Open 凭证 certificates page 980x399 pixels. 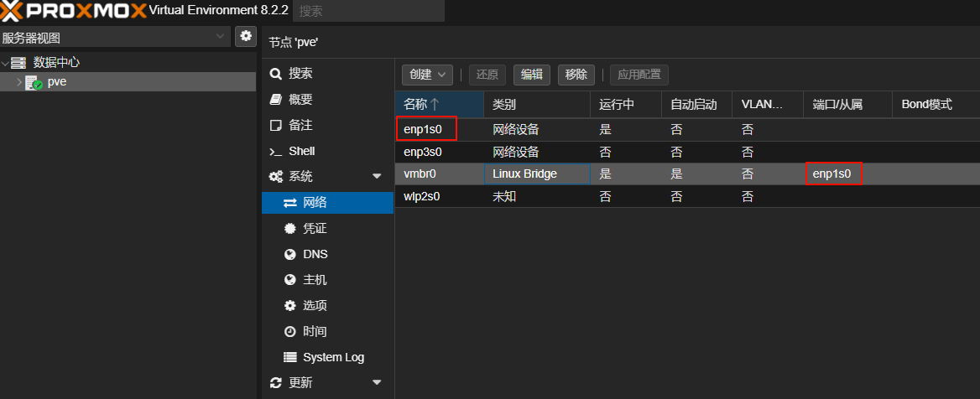coord(315,228)
